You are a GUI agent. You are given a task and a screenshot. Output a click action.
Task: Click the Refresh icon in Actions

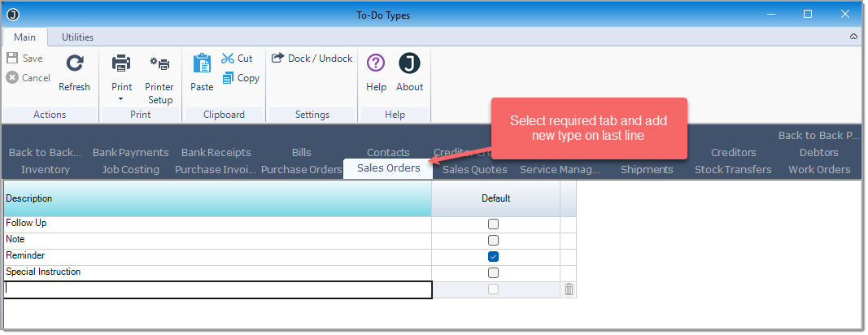(x=75, y=63)
